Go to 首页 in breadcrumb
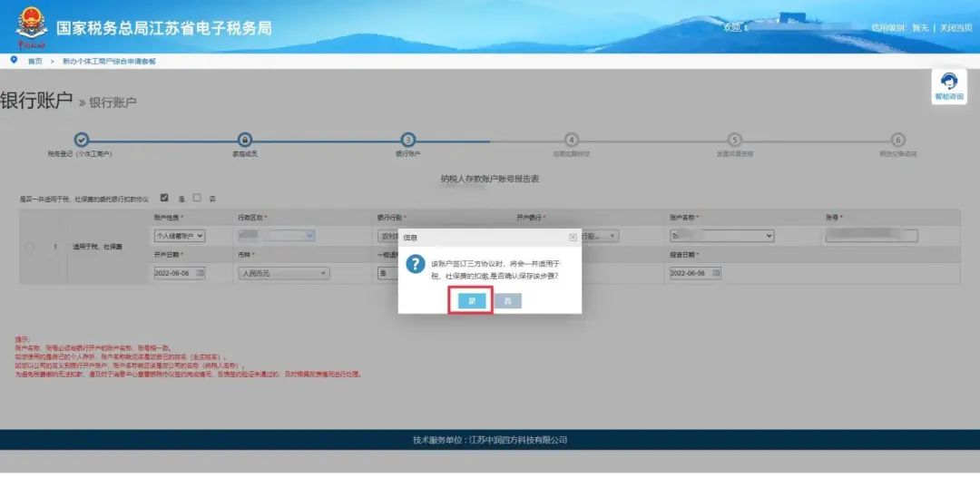The image size is (980, 478). point(35,62)
